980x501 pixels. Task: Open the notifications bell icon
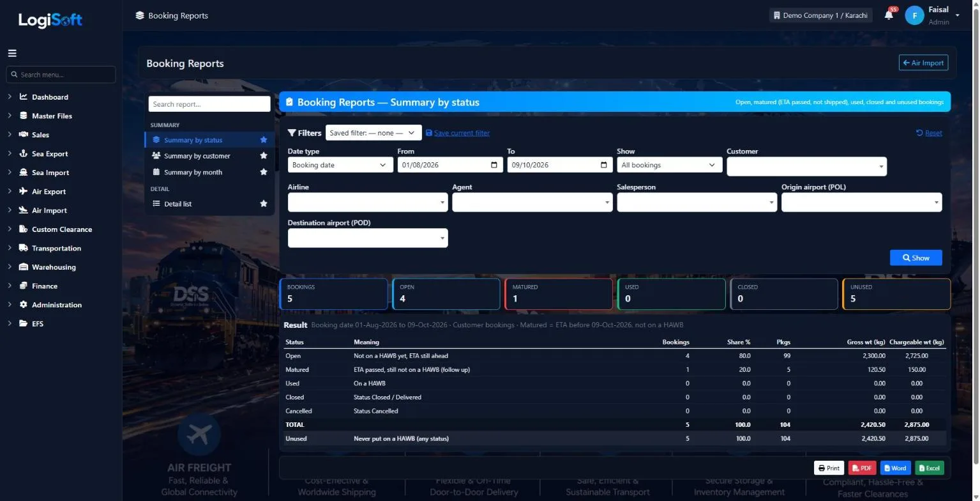[x=889, y=15]
